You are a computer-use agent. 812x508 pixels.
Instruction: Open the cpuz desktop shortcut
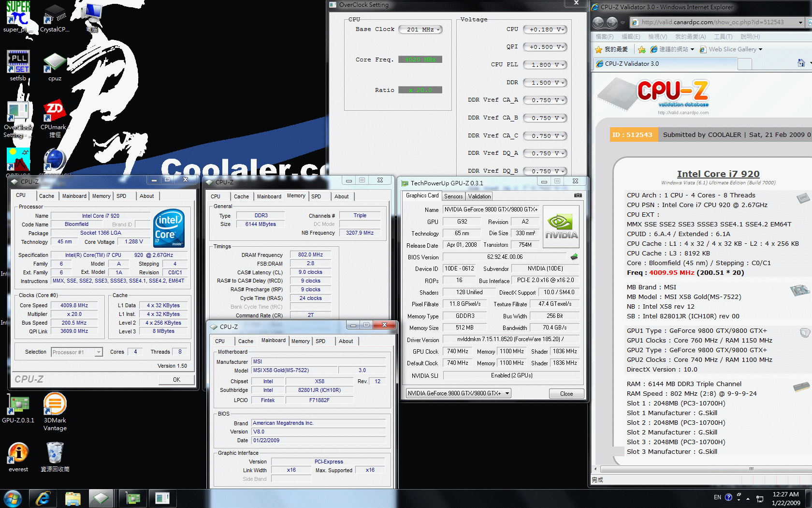click(x=55, y=66)
